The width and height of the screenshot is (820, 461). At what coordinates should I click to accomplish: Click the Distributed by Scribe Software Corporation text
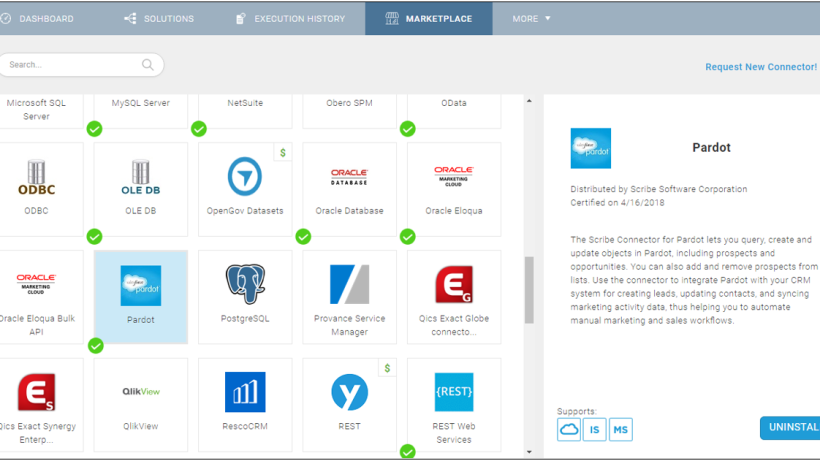(658, 189)
